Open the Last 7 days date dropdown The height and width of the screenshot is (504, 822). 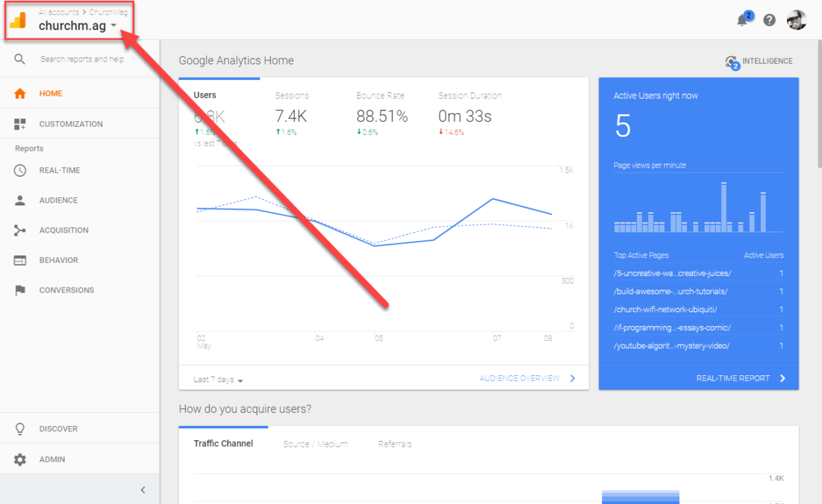pos(219,379)
